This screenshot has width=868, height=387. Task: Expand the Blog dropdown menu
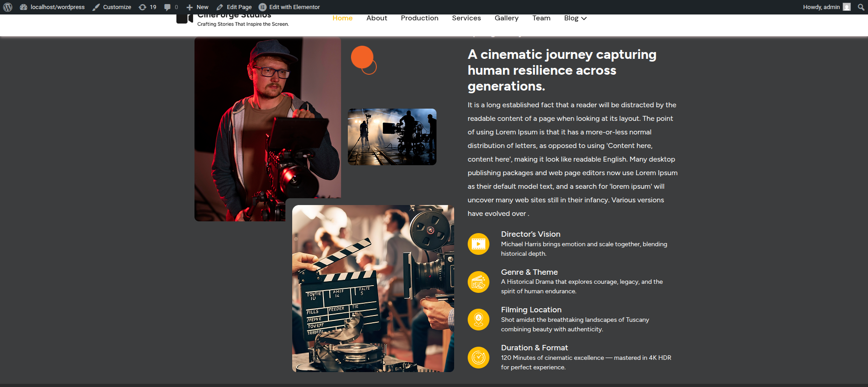(x=575, y=18)
